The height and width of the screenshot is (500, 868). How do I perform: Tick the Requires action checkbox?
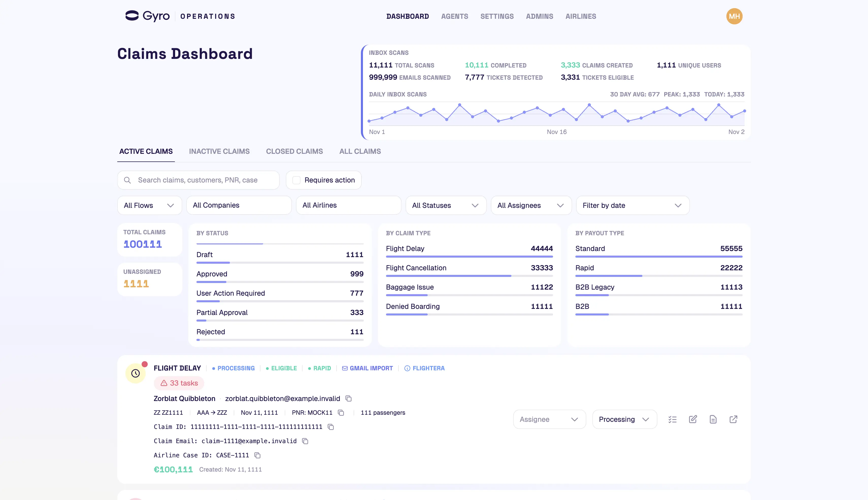[x=296, y=180]
